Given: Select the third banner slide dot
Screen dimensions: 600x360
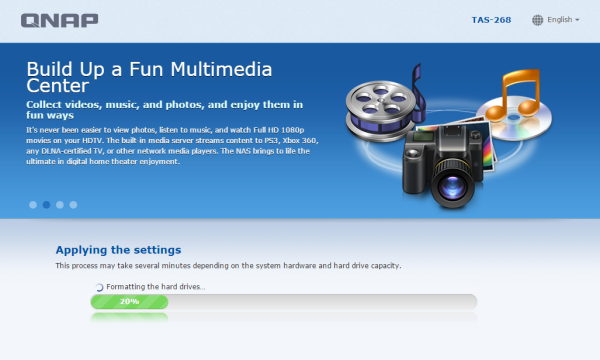Looking at the screenshot, I should (60, 205).
